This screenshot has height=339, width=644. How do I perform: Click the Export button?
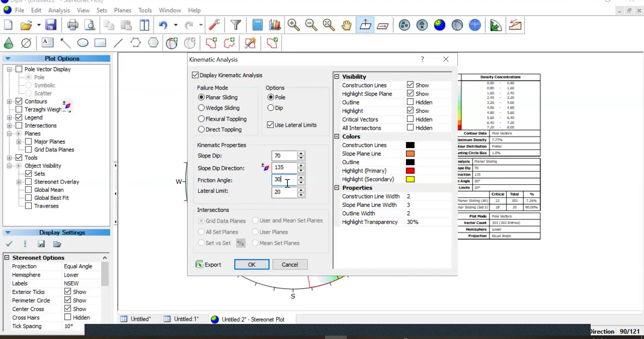tap(208, 264)
